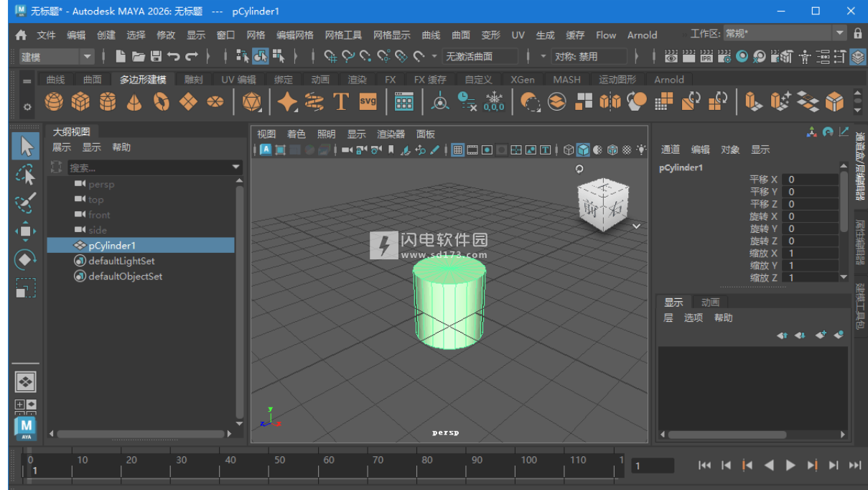
Task: Expand the Outliner search options arrow
Action: click(237, 167)
